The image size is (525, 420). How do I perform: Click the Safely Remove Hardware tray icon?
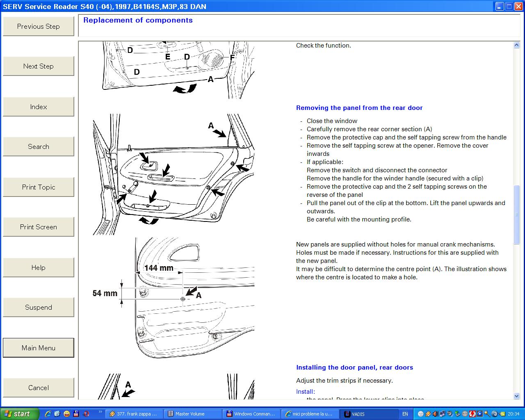457,414
